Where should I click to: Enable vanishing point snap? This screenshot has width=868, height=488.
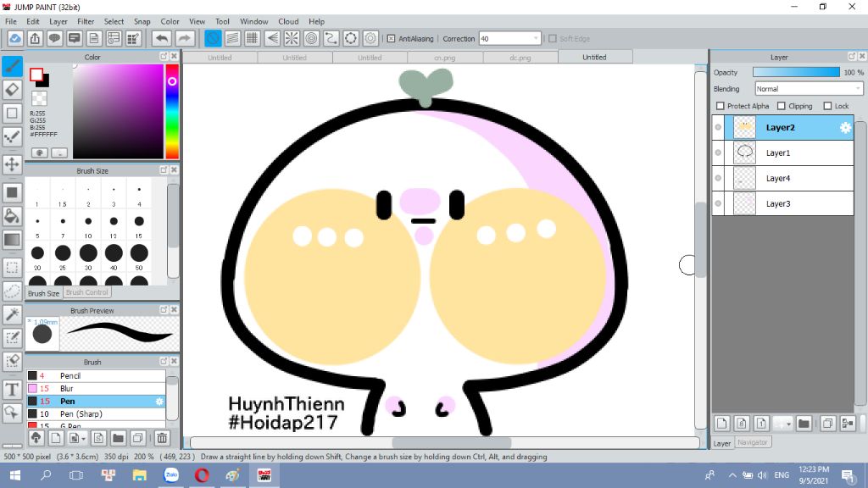pos(272,39)
